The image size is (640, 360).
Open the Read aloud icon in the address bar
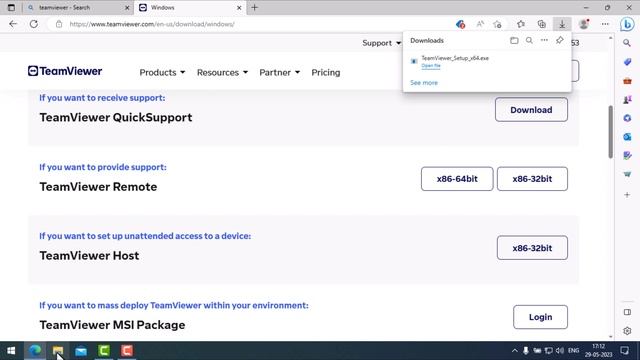[x=480, y=24]
